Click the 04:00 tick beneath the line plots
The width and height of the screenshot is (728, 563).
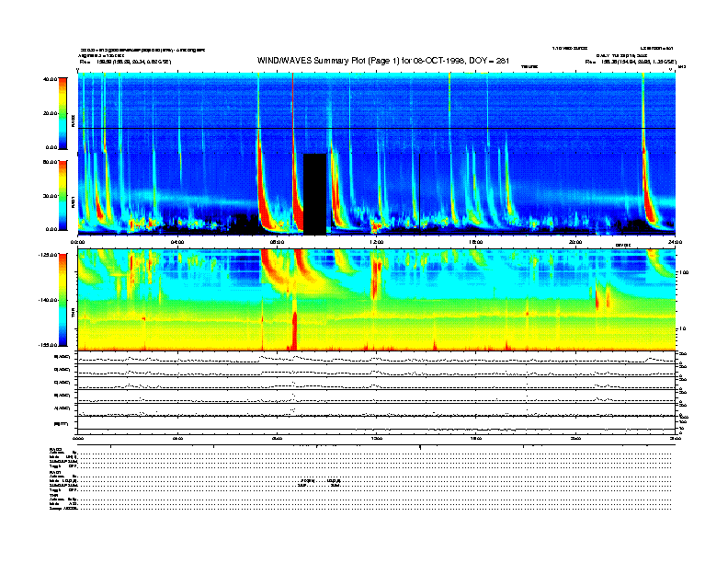(177, 439)
